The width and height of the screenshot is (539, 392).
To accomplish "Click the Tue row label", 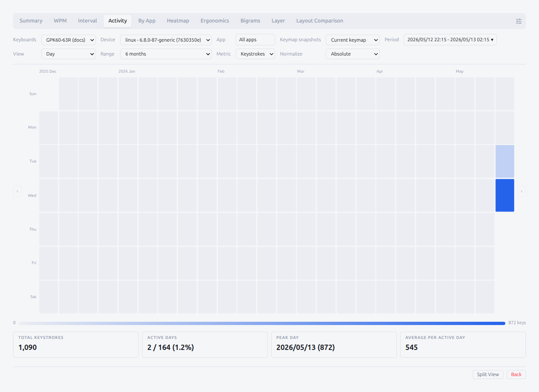I will (33, 161).
